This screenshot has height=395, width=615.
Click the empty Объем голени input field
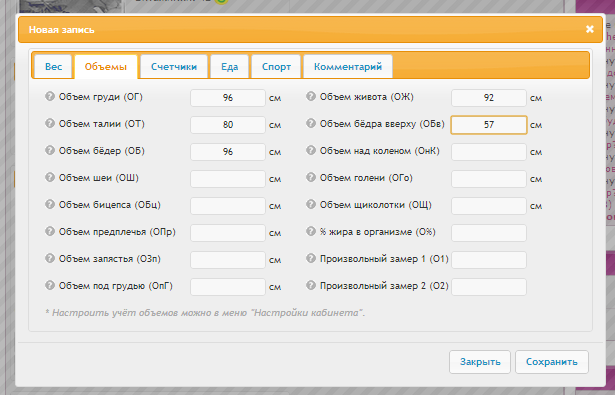point(489,179)
